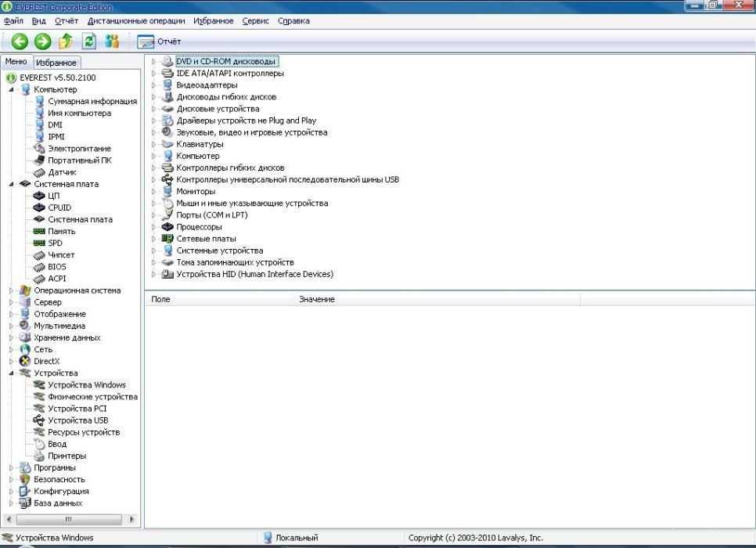Click the Безопасность shield icon
The width and height of the screenshot is (756, 548).
point(25,479)
